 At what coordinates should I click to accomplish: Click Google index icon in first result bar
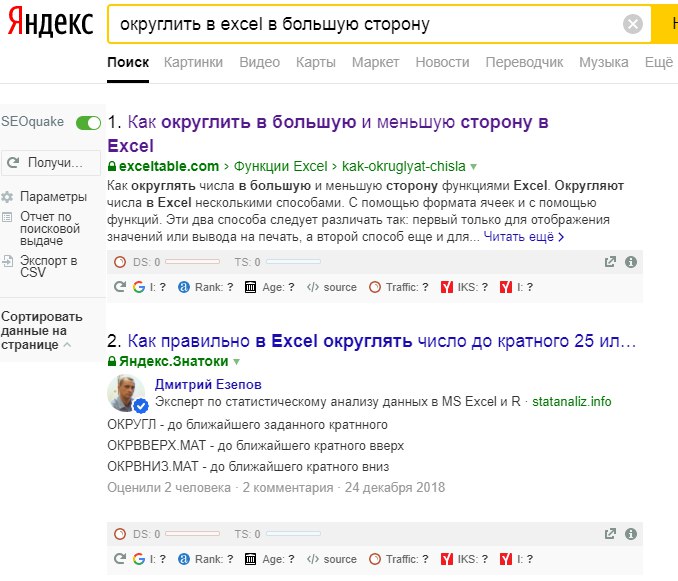(139, 287)
